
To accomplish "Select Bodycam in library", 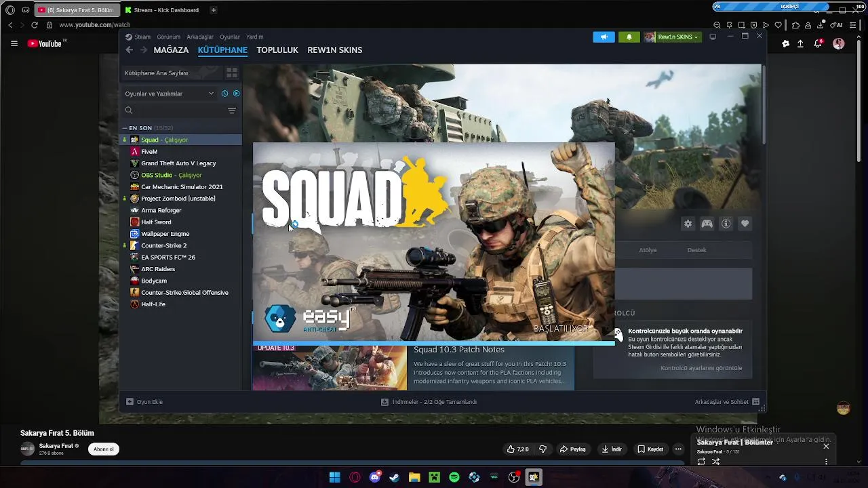I will pyautogui.click(x=181, y=281).
